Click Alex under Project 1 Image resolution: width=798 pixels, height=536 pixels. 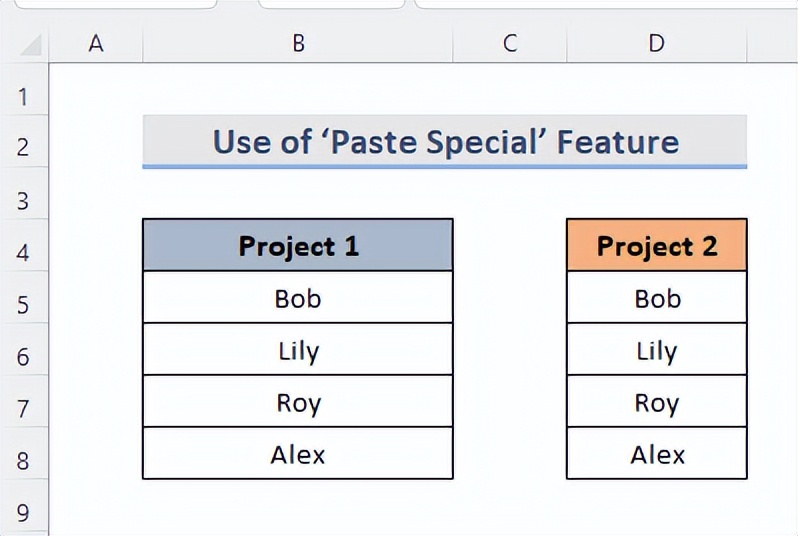[x=298, y=454]
